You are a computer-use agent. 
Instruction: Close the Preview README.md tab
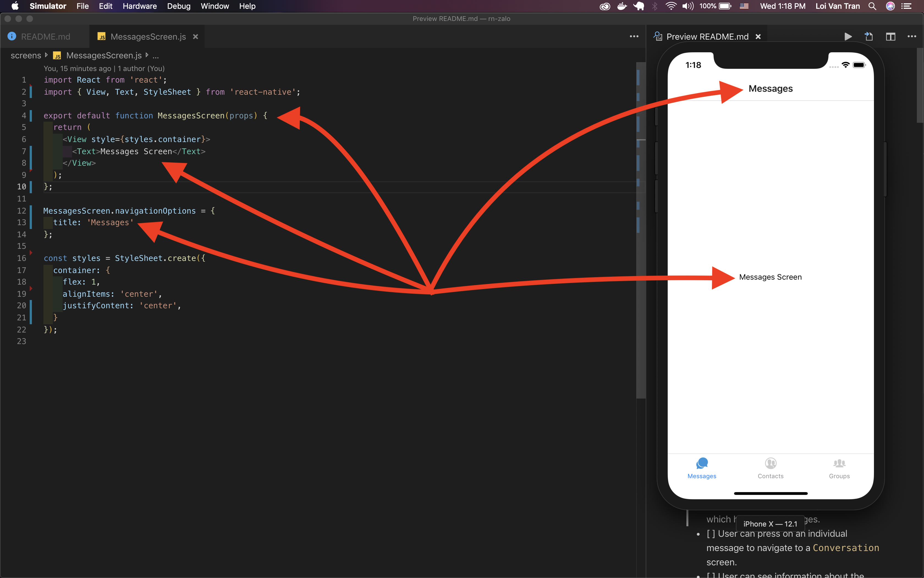point(758,37)
